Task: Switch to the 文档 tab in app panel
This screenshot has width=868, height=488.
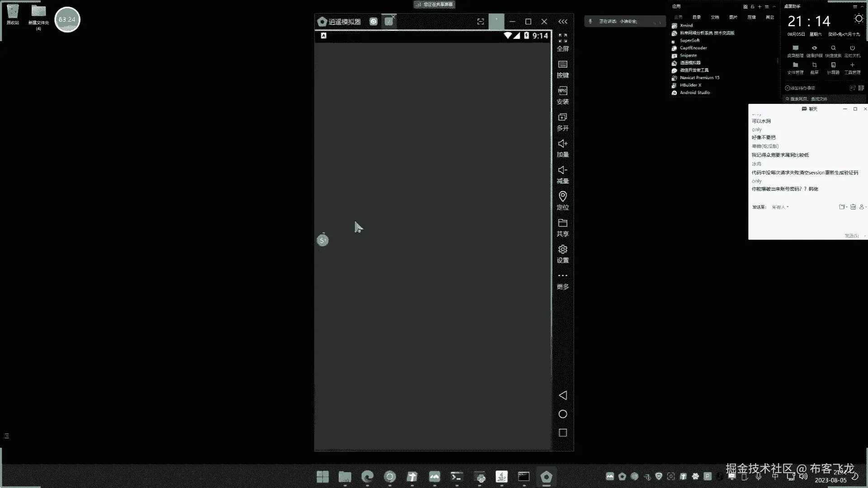Action: 715,17
